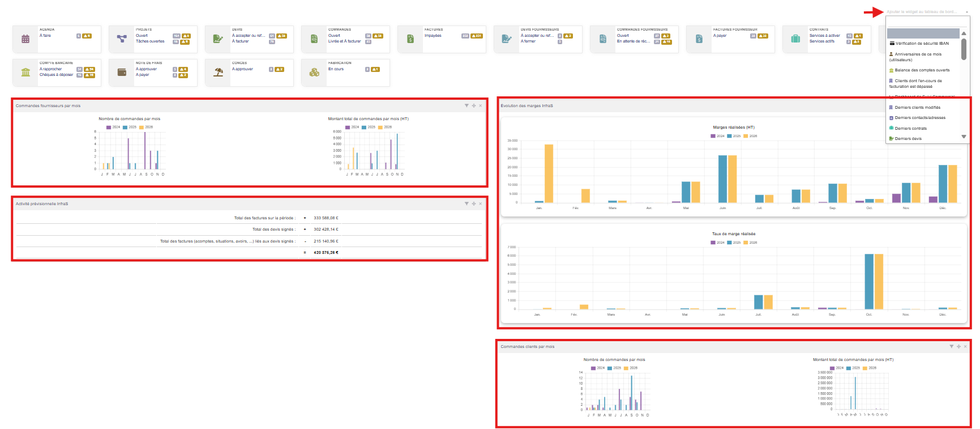The height and width of the screenshot is (429, 980).
Task: Click the widget list scroll-down arrow
Action: 964,137
